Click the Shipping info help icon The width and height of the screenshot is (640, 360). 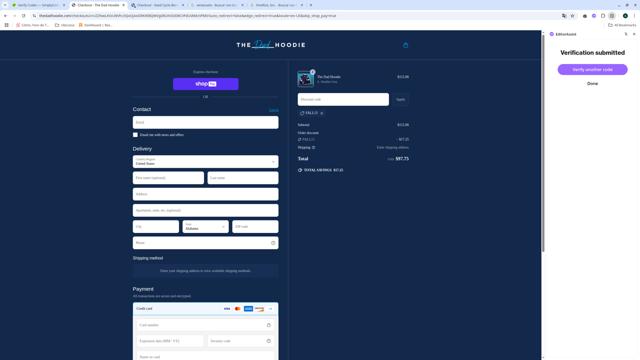(313, 147)
